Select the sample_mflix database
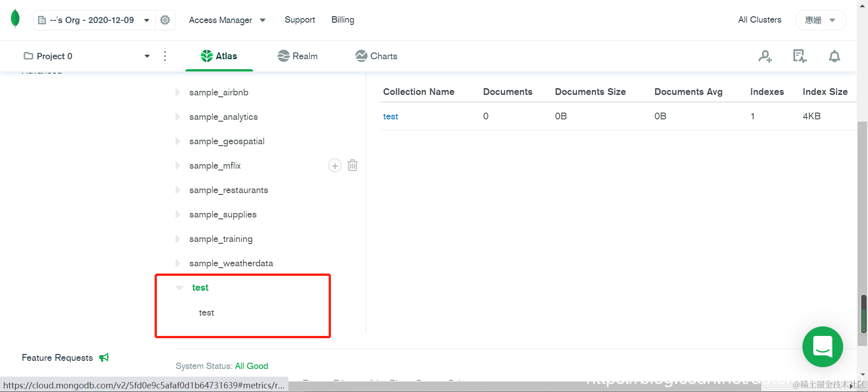868x392 pixels. [215, 165]
